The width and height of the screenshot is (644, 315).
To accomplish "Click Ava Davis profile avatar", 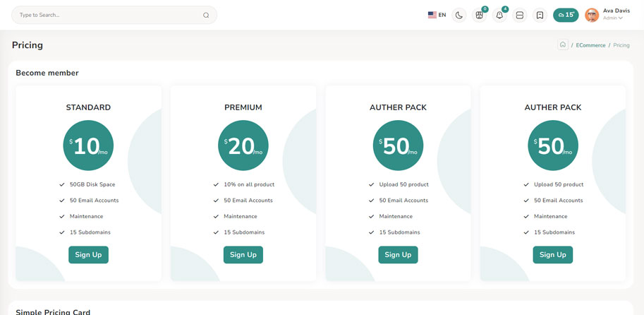I will click(x=592, y=15).
